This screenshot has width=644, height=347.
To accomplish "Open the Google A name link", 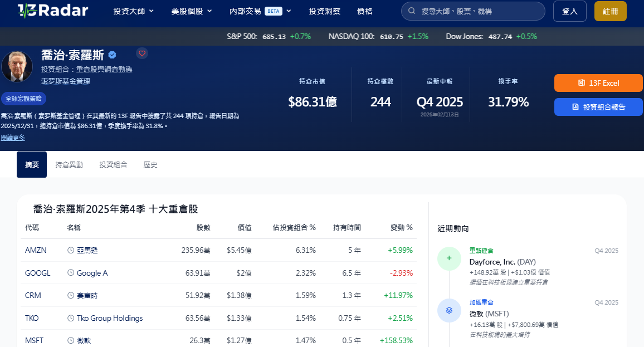I will (x=92, y=273).
